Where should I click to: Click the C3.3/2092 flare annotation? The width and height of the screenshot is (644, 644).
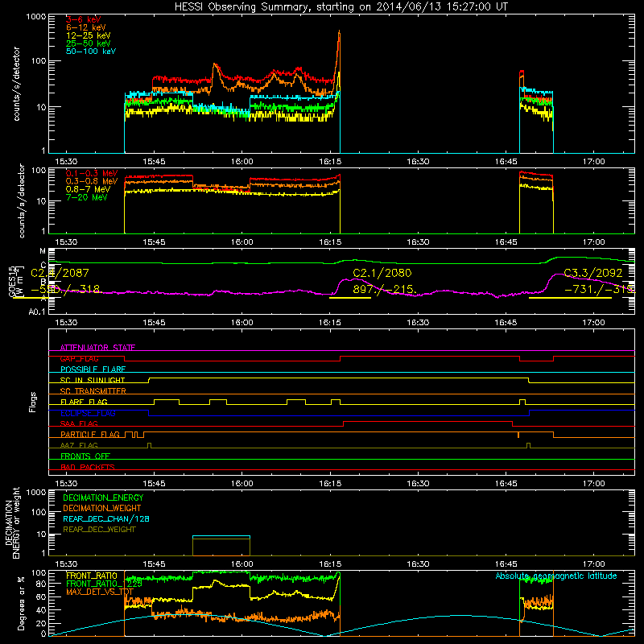(x=592, y=273)
